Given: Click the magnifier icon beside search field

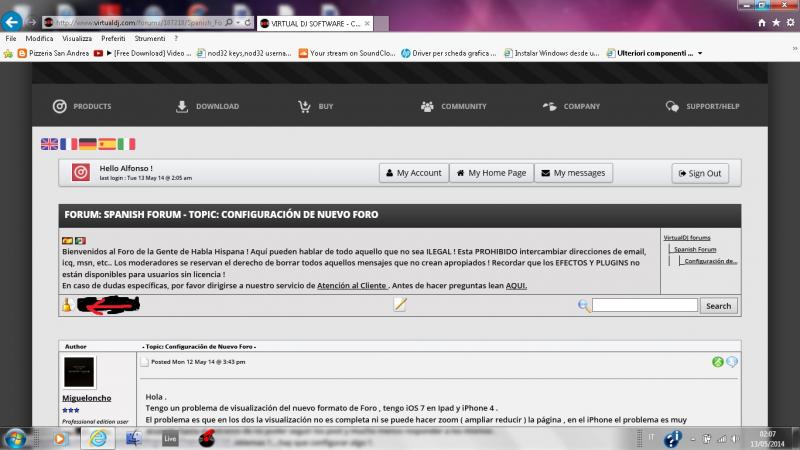Looking at the screenshot, I should (x=584, y=305).
